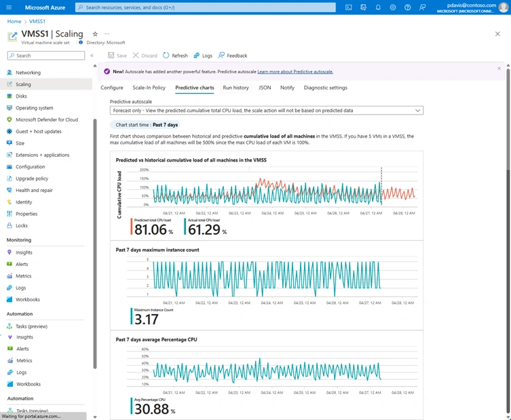
Task: Open the Run history tab
Action: (x=235, y=88)
